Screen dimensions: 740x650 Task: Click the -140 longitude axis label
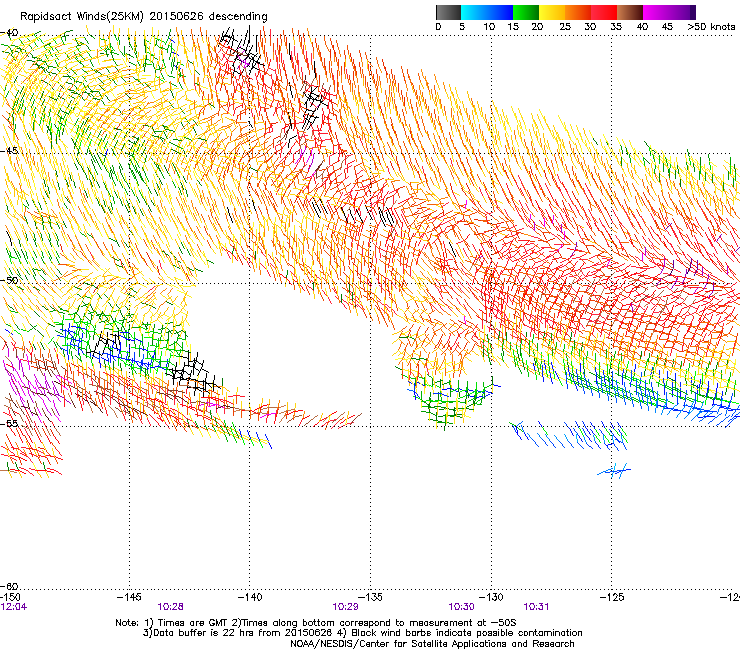pyautogui.click(x=250, y=597)
